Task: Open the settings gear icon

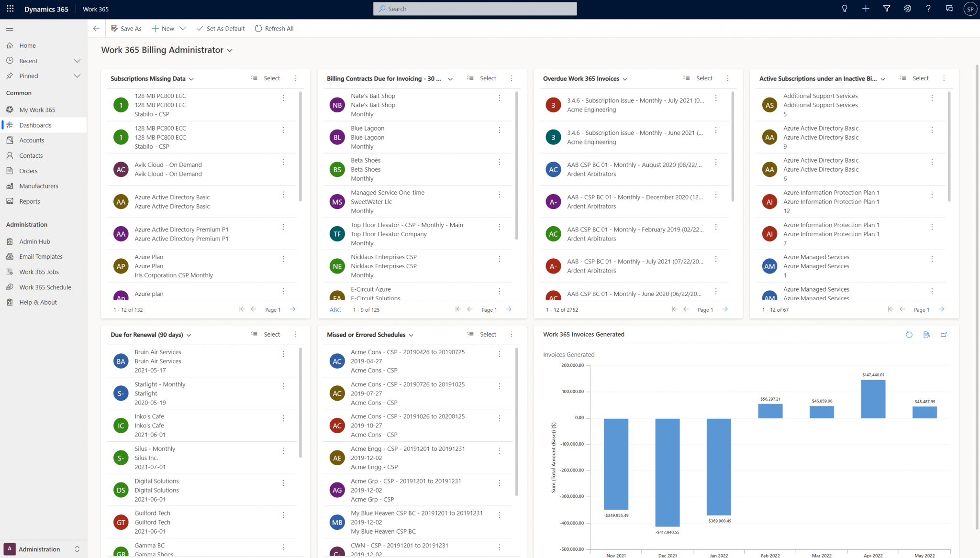Action: point(907,9)
